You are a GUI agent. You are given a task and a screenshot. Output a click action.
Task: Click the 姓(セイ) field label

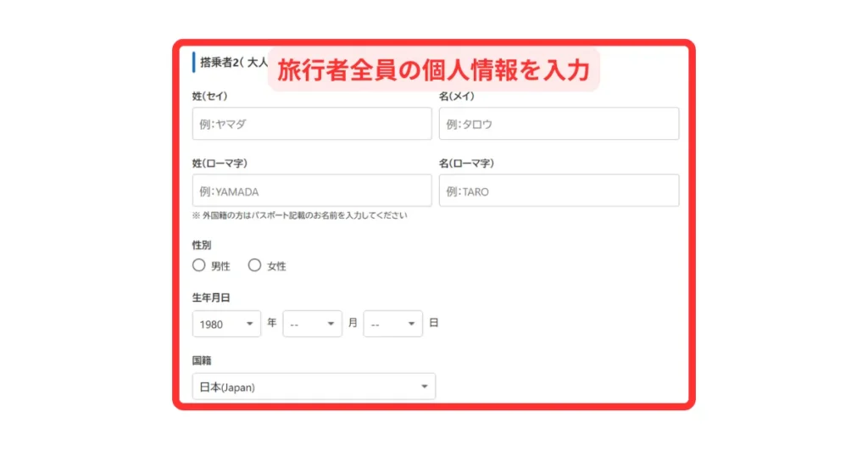[210, 97]
